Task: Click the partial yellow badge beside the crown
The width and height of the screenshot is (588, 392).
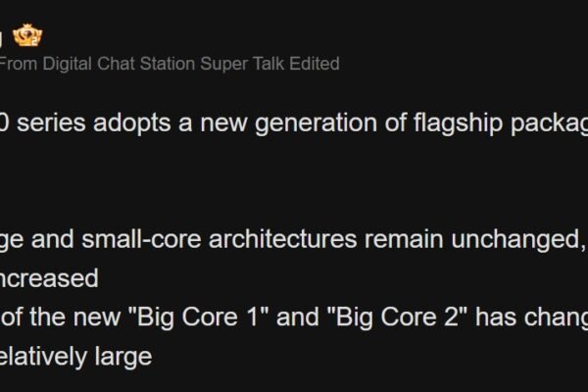Action: (x=2, y=38)
